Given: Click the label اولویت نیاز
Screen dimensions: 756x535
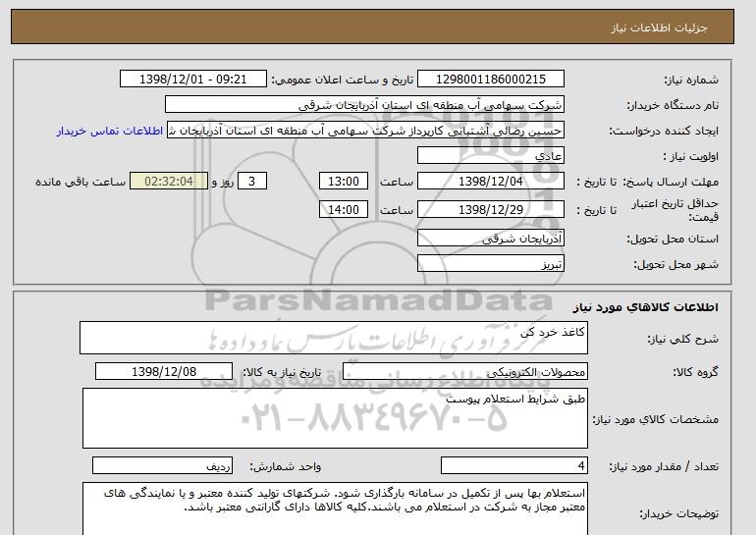Looking at the screenshot, I should (x=691, y=157).
